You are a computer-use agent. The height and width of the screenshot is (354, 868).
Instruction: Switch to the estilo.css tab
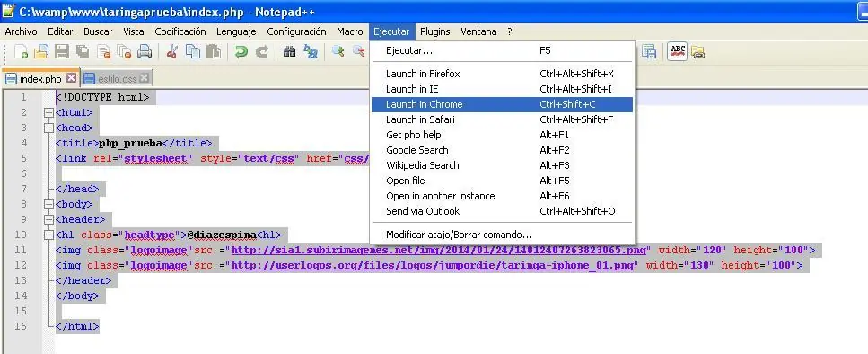tap(118, 79)
